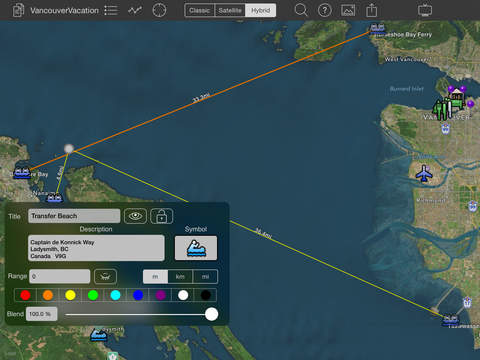This screenshot has width=480, height=360.
Task: Toggle marker visibility eye button
Action: 135,216
